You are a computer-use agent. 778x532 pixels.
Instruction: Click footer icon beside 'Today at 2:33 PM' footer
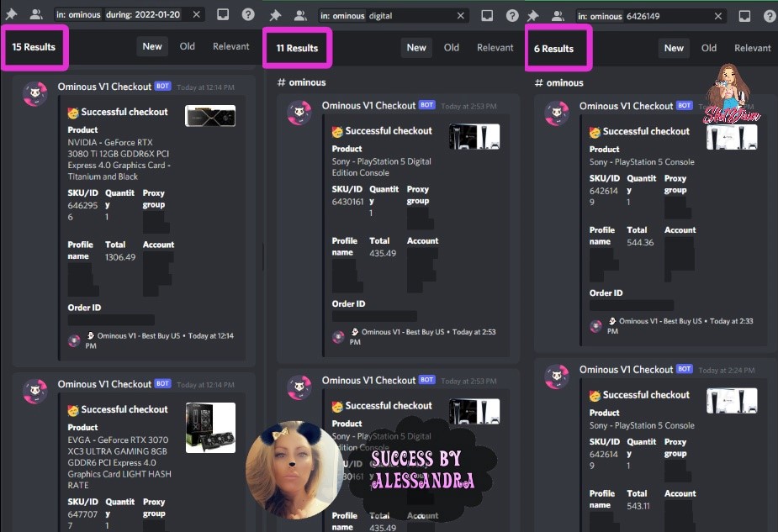point(595,326)
